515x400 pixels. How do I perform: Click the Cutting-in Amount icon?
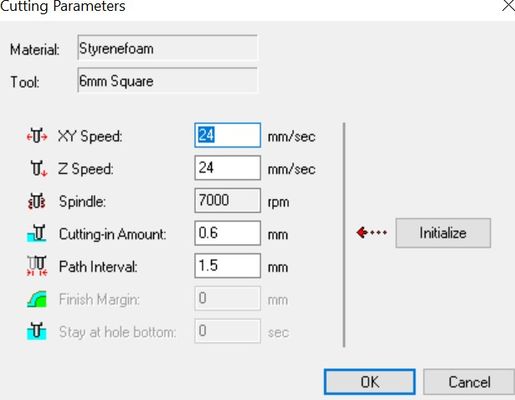click(x=37, y=233)
